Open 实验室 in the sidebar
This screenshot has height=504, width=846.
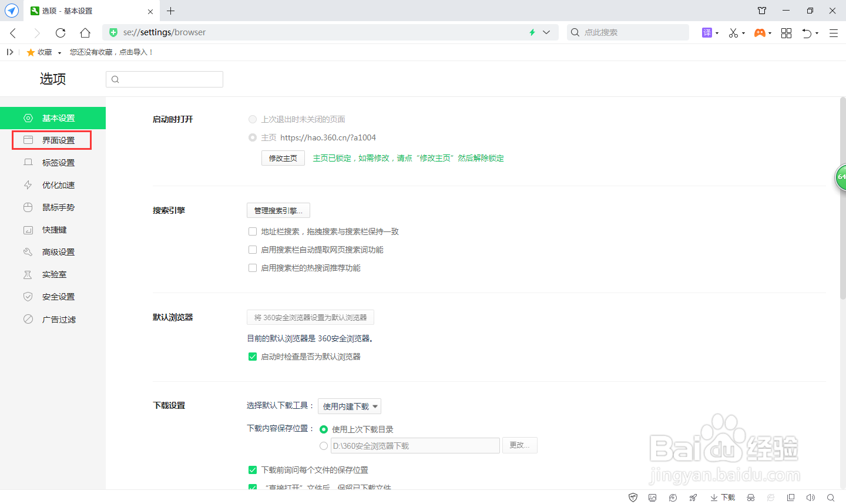pos(53,274)
